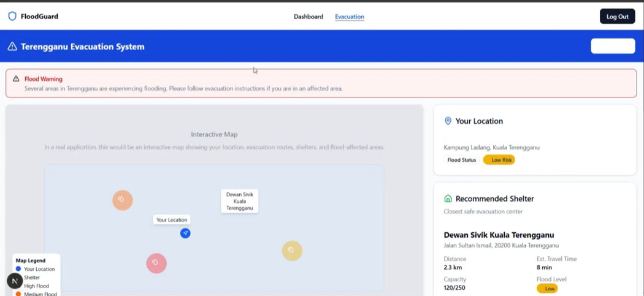The image size is (644, 296).
Task: Click the blue Your Location map marker
Action: (x=185, y=233)
